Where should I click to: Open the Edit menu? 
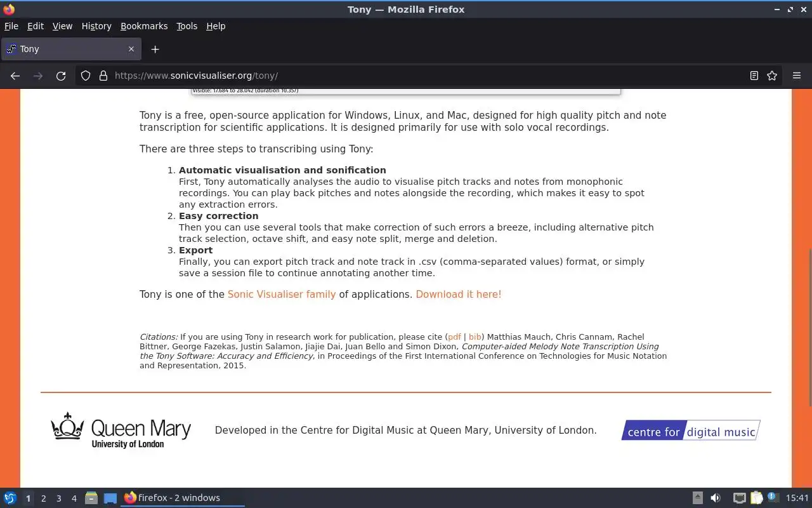[36, 26]
